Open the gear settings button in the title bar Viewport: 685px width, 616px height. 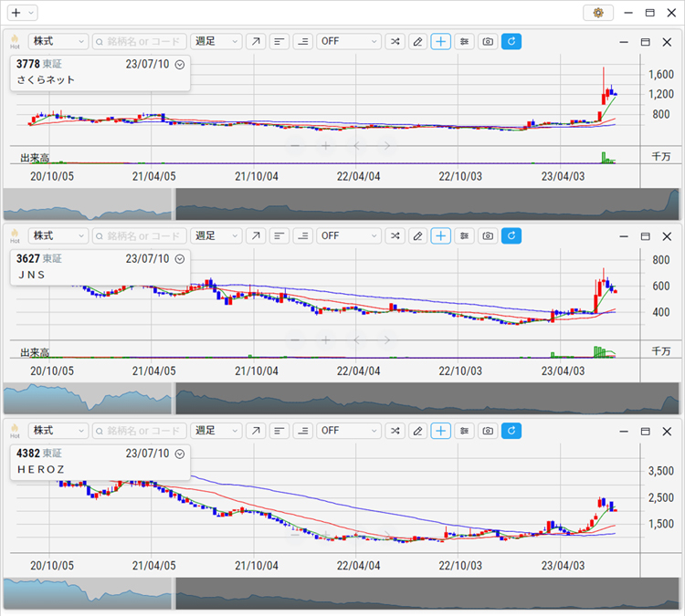[598, 13]
